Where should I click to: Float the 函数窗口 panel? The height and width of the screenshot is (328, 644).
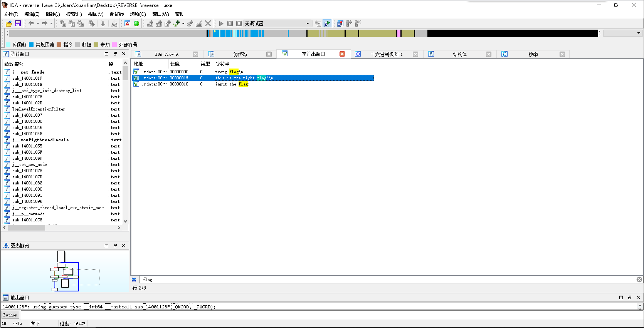click(x=115, y=54)
